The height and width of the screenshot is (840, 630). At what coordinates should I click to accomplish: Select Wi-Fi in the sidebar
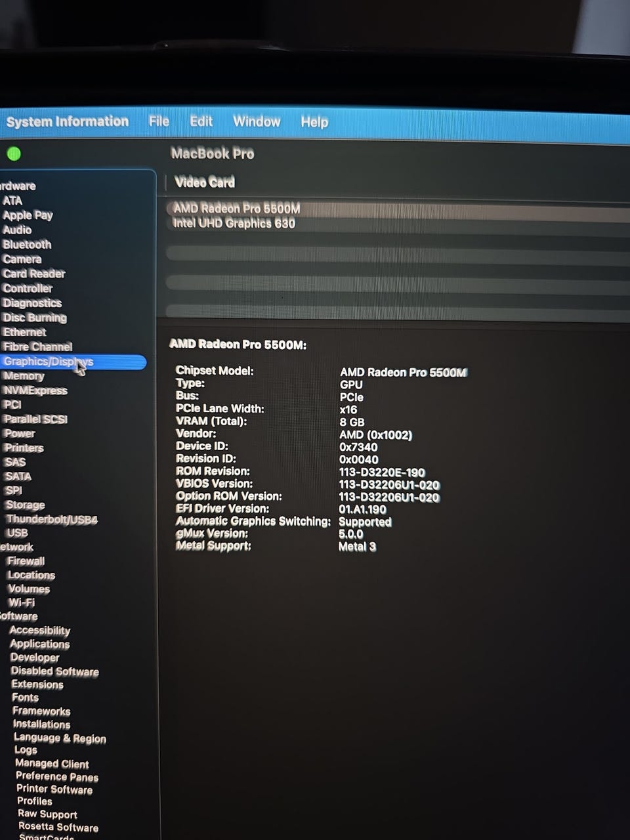point(22,602)
